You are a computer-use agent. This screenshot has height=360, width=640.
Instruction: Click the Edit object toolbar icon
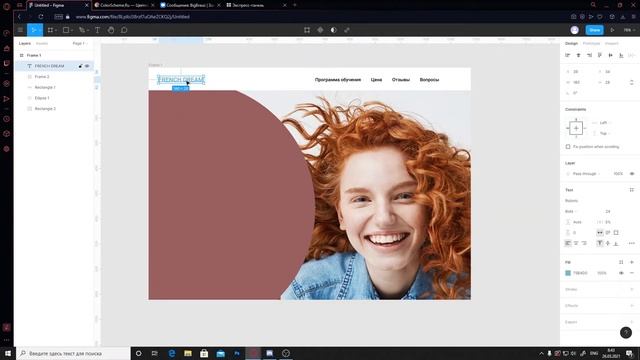307,30
